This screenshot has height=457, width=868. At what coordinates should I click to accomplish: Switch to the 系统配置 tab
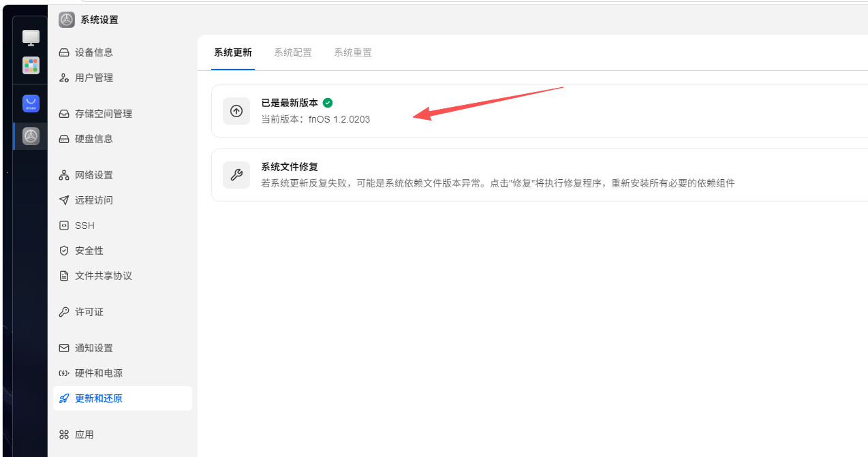click(293, 52)
